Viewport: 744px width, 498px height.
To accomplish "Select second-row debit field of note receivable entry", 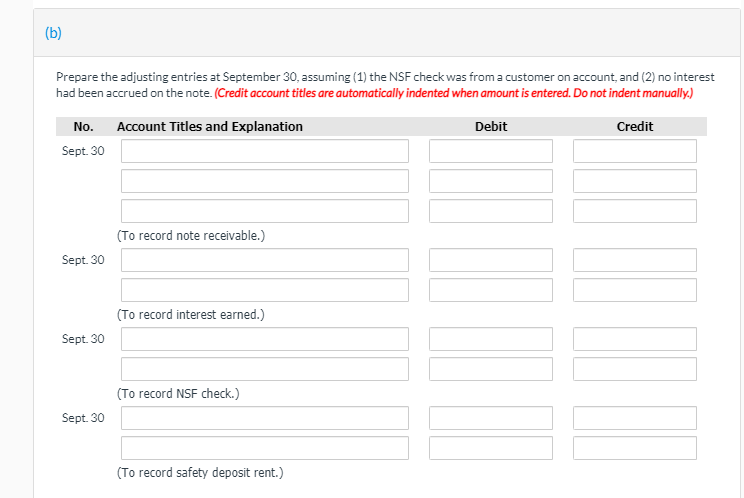I will [x=491, y=181].
